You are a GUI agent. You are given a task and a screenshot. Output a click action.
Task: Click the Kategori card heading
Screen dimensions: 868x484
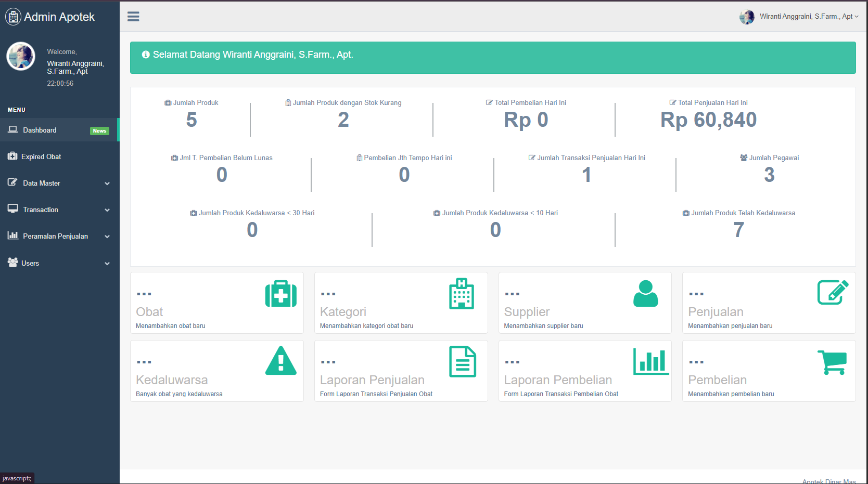343,312
